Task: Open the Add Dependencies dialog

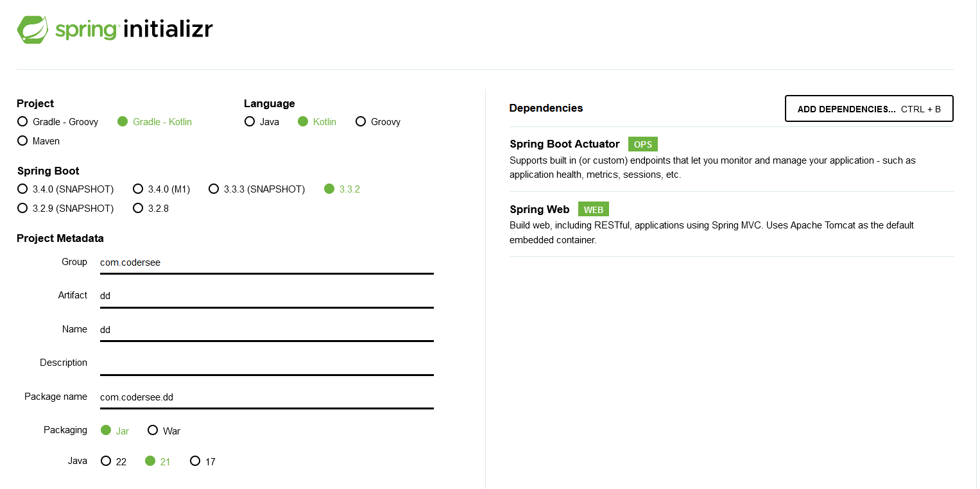Action: tap(868, 108)
